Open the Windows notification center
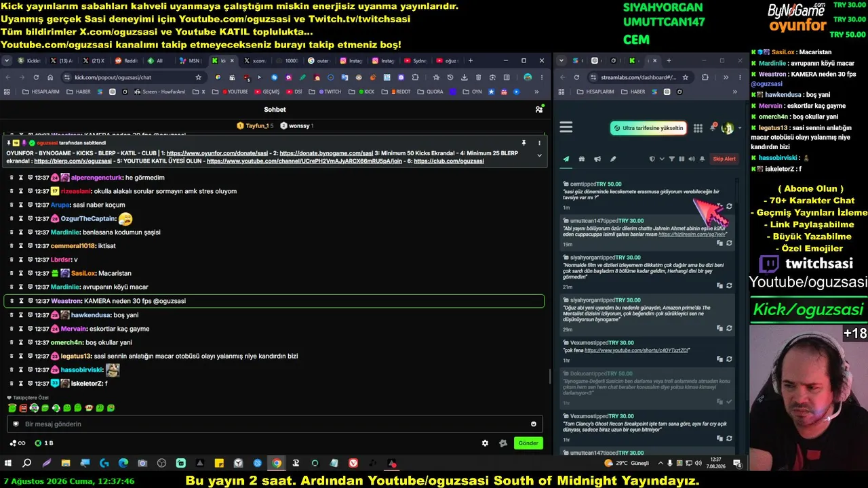Image resolution: width=868 pixels, height=488 pixels. (x=737, y=464)
